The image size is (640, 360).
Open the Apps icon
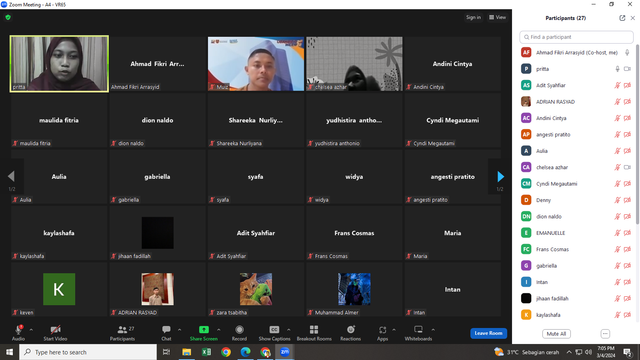[382, 329]
